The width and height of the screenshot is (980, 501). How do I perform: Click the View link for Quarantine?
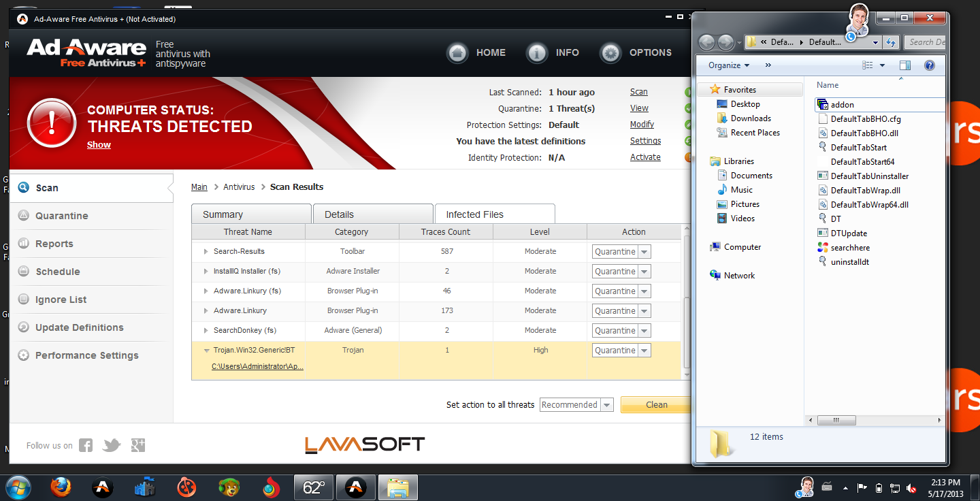point(639,108)
